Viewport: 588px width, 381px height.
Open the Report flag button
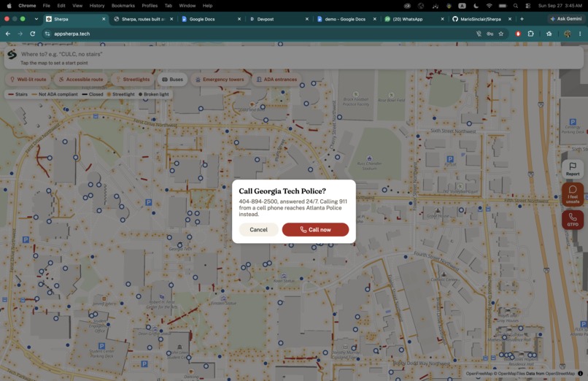572,169
